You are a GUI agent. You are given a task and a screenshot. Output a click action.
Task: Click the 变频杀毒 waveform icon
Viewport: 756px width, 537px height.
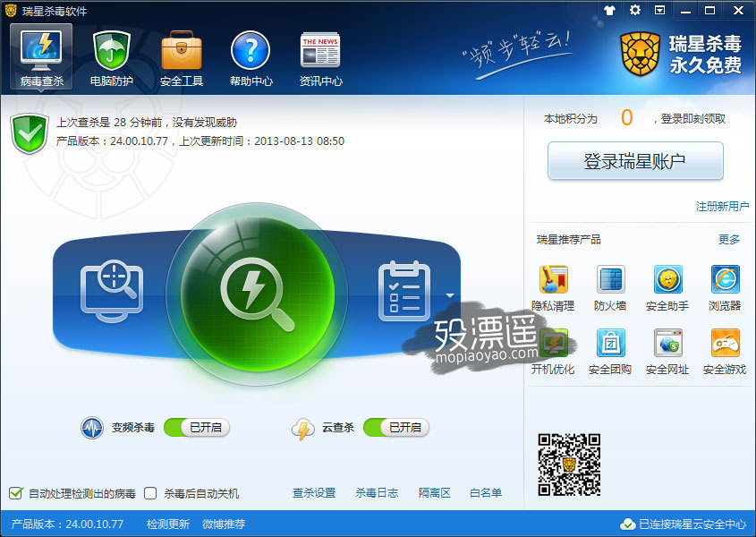point(91,428)
